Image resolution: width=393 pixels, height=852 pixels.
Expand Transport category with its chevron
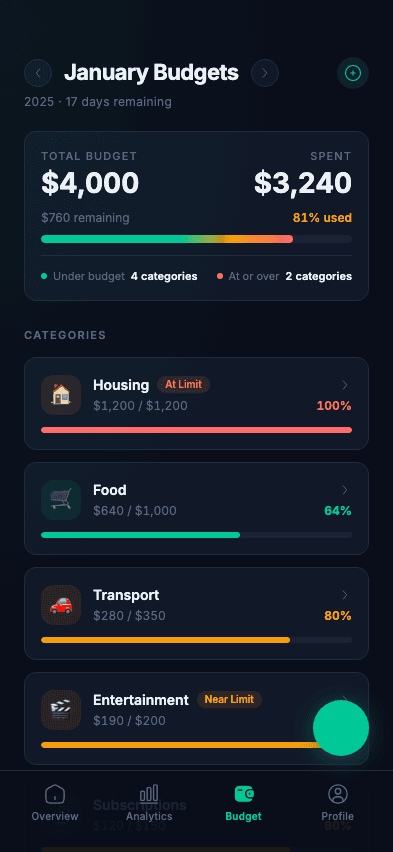(345, 595)
